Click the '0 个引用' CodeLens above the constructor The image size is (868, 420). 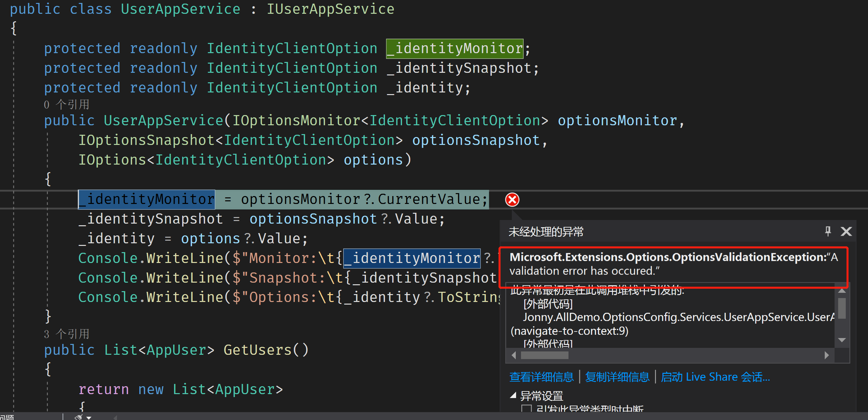click(x=67, y=105)
